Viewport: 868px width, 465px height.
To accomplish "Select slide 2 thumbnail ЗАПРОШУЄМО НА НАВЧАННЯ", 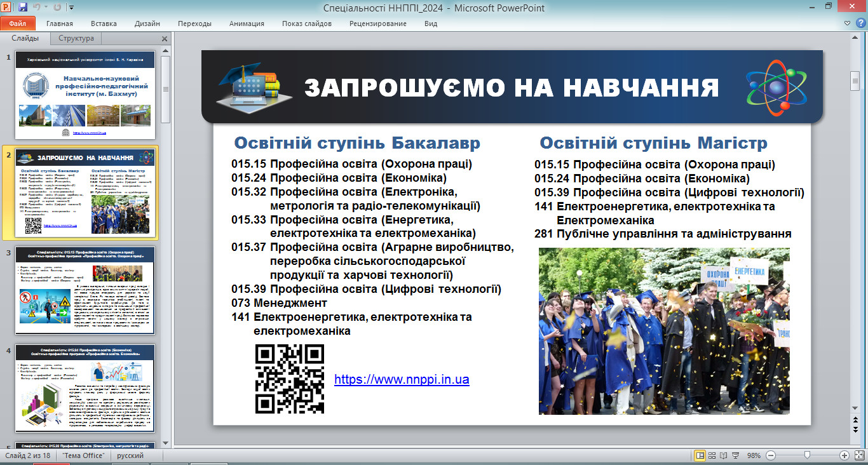I will click(x=85, y=192).
